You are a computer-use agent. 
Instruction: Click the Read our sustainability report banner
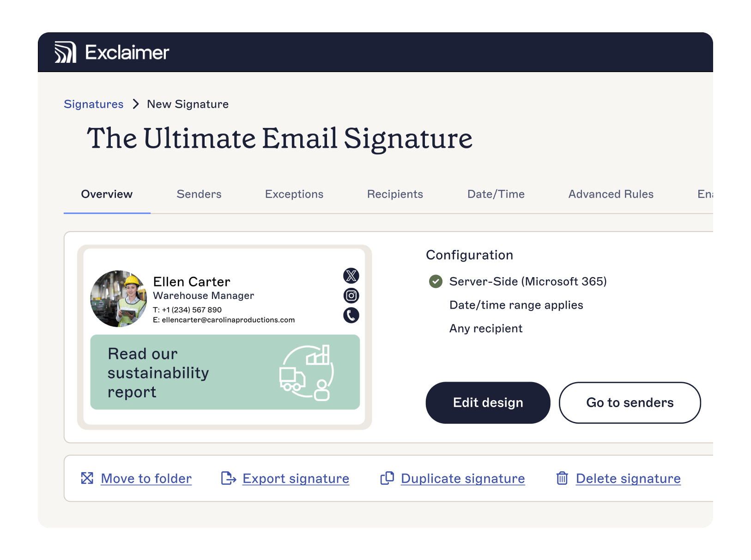coord(225,372)
